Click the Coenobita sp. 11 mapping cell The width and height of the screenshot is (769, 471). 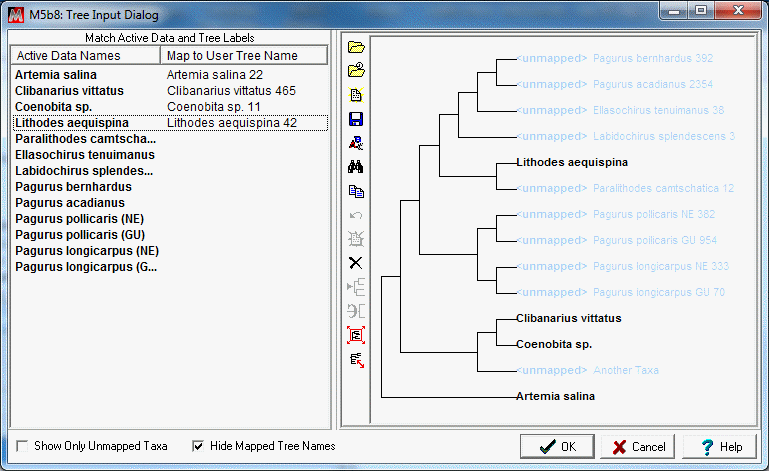tap(214, 107)
